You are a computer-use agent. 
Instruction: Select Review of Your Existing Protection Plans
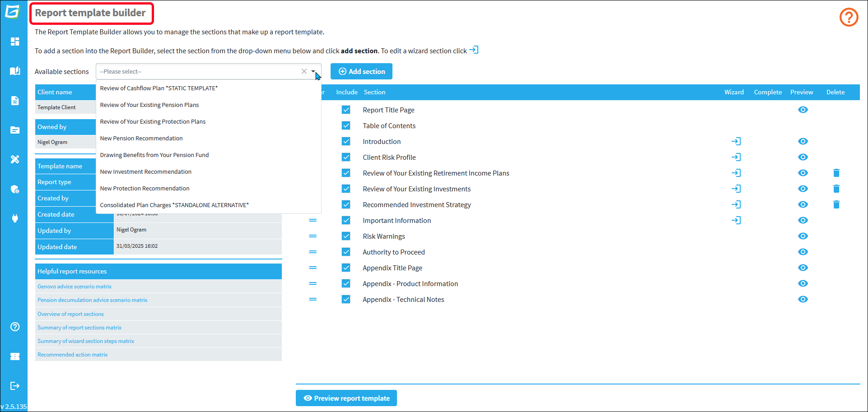click(x=208, y=121)
